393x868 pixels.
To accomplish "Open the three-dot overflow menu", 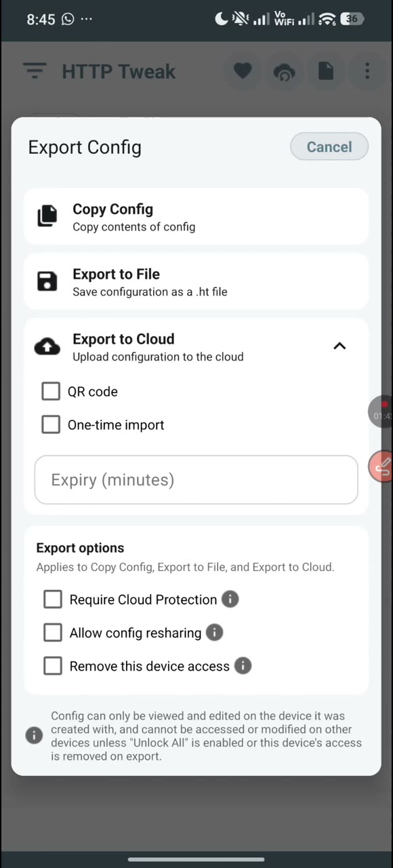I will (x=367, y=71).
